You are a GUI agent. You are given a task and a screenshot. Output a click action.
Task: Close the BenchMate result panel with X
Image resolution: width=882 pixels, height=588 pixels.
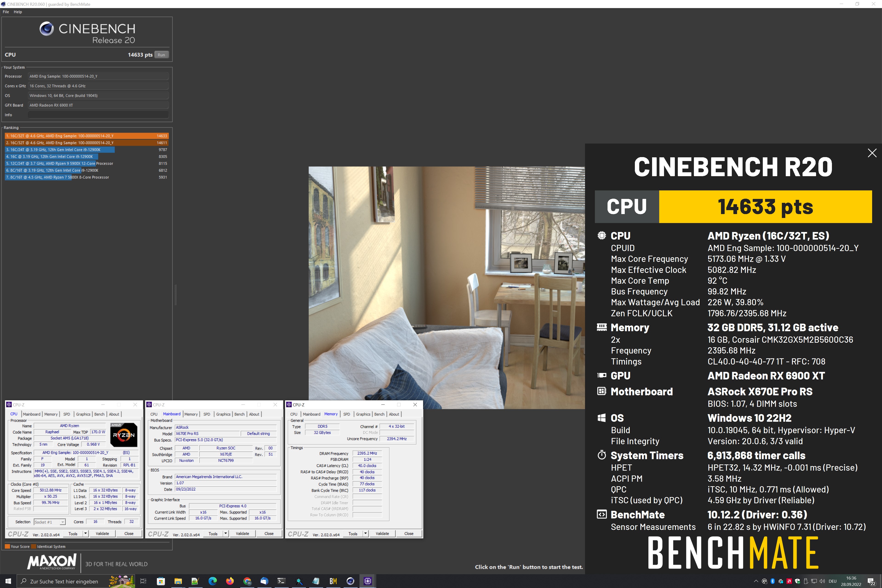click(x=872, y=153)
